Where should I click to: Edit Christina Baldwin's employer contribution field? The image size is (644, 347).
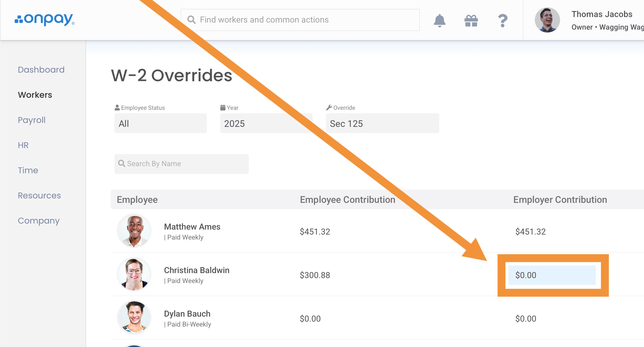[x=552, y=275]
